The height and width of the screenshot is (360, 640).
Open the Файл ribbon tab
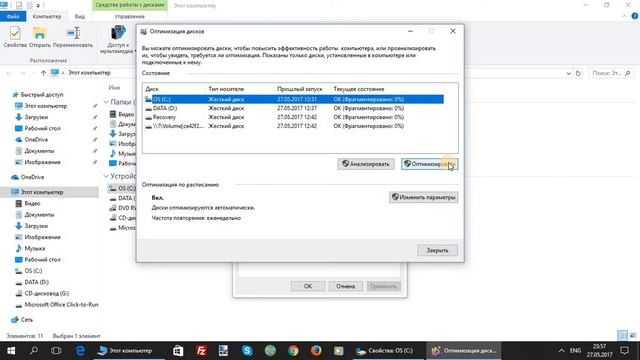tap(13, 16)
